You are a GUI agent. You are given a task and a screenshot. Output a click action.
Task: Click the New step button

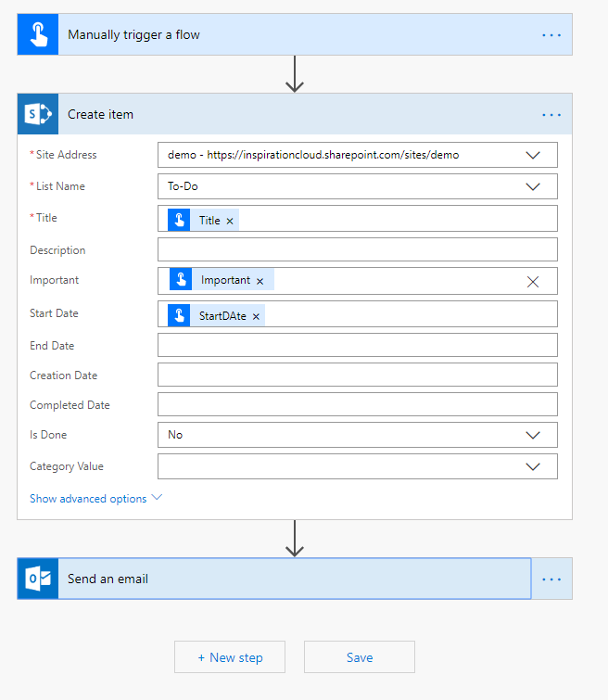(x=230, y=657)
